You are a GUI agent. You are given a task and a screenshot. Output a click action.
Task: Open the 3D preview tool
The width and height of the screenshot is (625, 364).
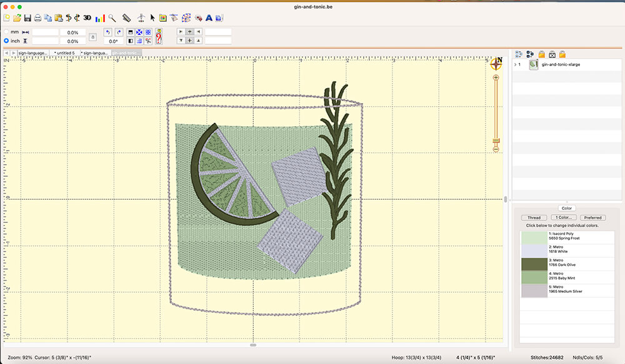pos(87,18)
